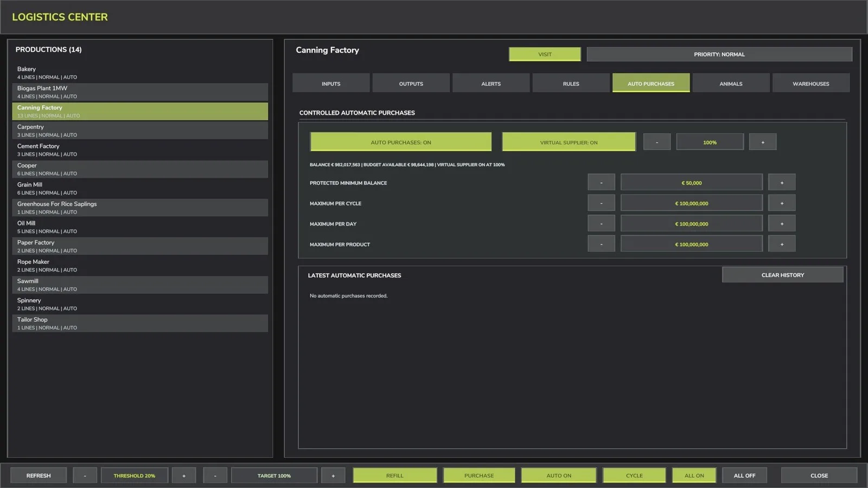Increase the virtual supplier percentage
This screenshot has width=868, height=488.
pyautogui.click(x=762, y=142)
